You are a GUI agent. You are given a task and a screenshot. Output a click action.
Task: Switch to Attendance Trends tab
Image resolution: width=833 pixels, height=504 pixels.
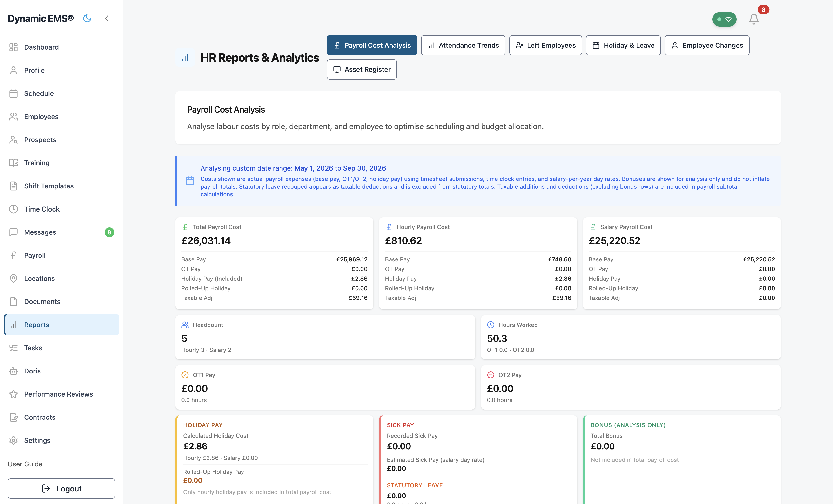463,45
